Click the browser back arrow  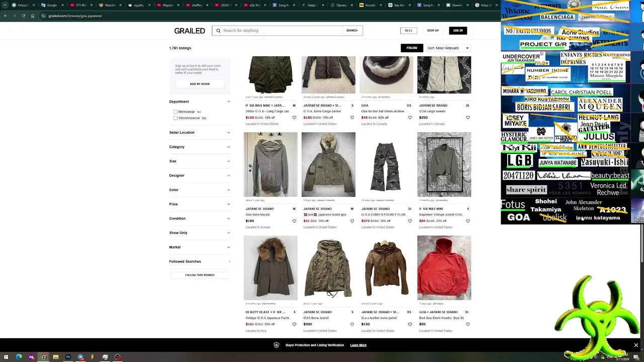(x=6, y=16)
